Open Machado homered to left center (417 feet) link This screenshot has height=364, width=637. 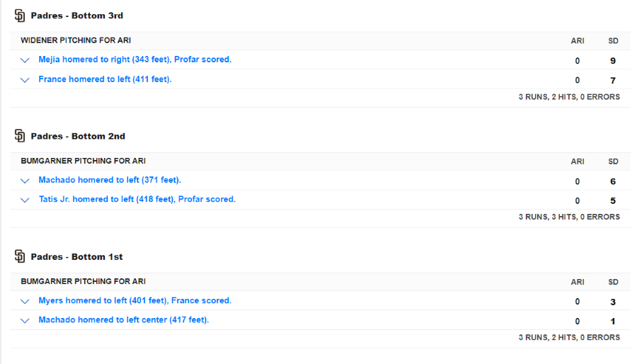pos(123,319)
